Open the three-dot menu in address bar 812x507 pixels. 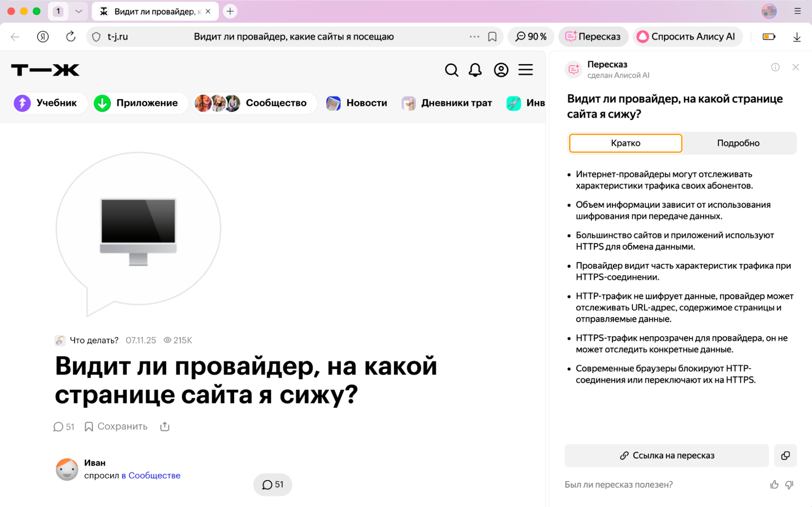coord(474,37)
